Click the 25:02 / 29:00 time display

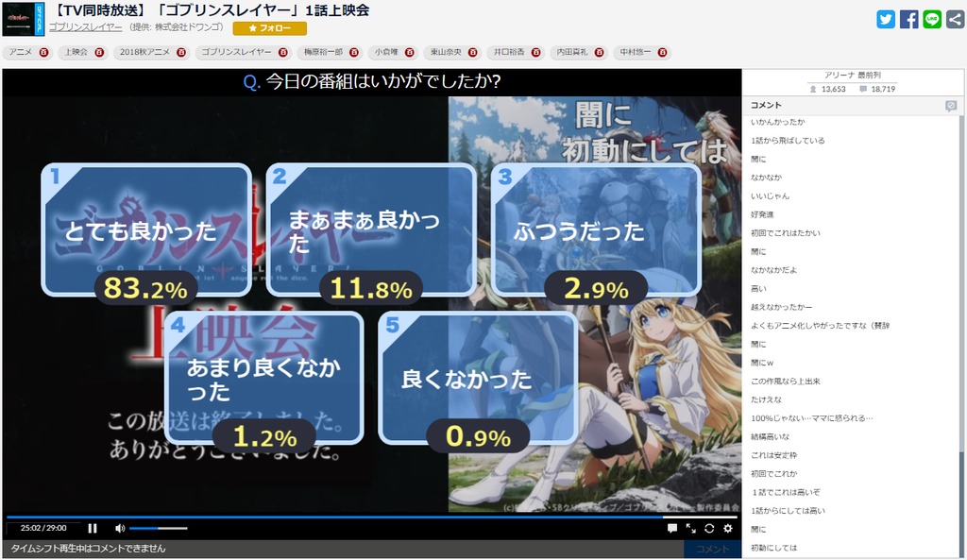tap(43, 528)
